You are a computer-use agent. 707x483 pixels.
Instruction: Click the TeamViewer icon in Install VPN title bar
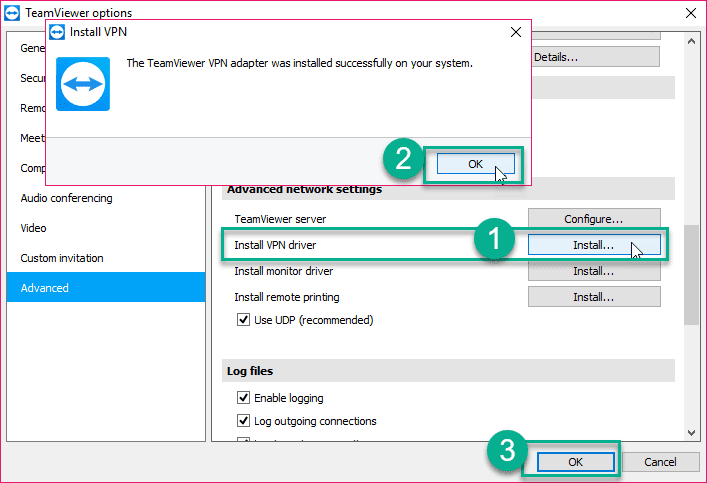click(x=57, y=32)
